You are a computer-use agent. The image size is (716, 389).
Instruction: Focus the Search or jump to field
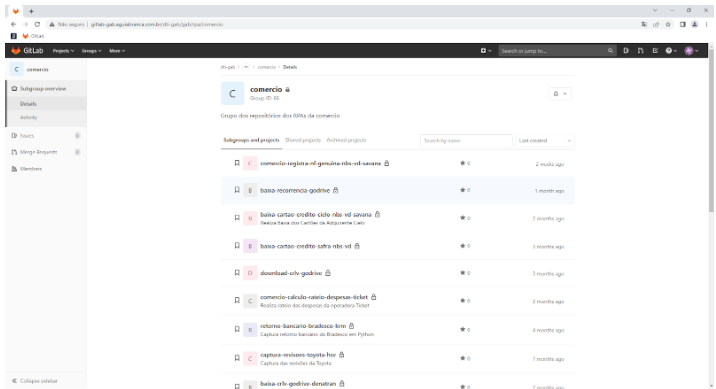(x=557, y=51)
